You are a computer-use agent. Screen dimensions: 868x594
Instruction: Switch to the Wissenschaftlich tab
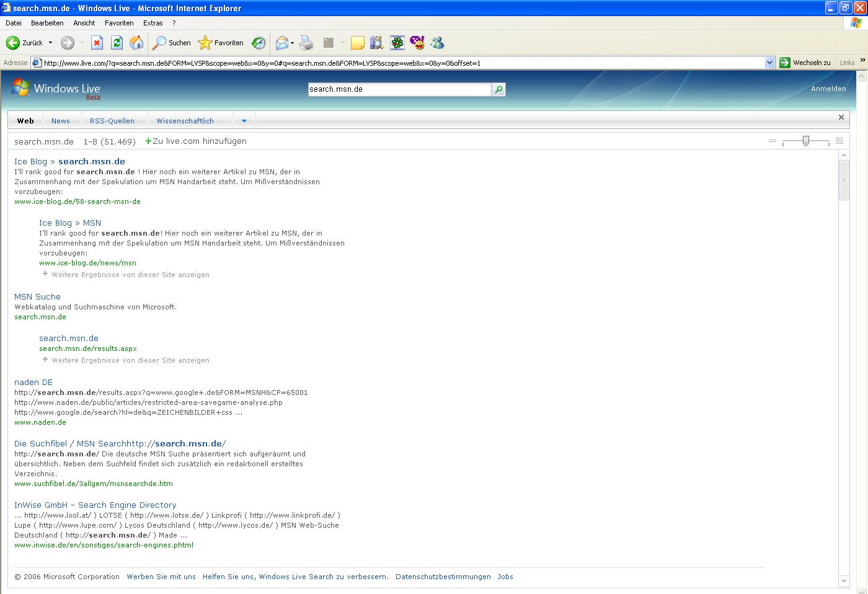185,121
